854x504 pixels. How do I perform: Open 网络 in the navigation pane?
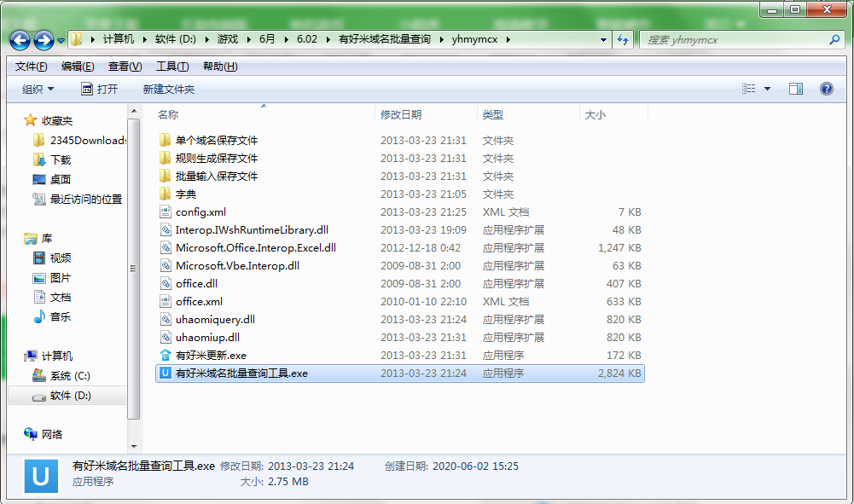[52, 434]
